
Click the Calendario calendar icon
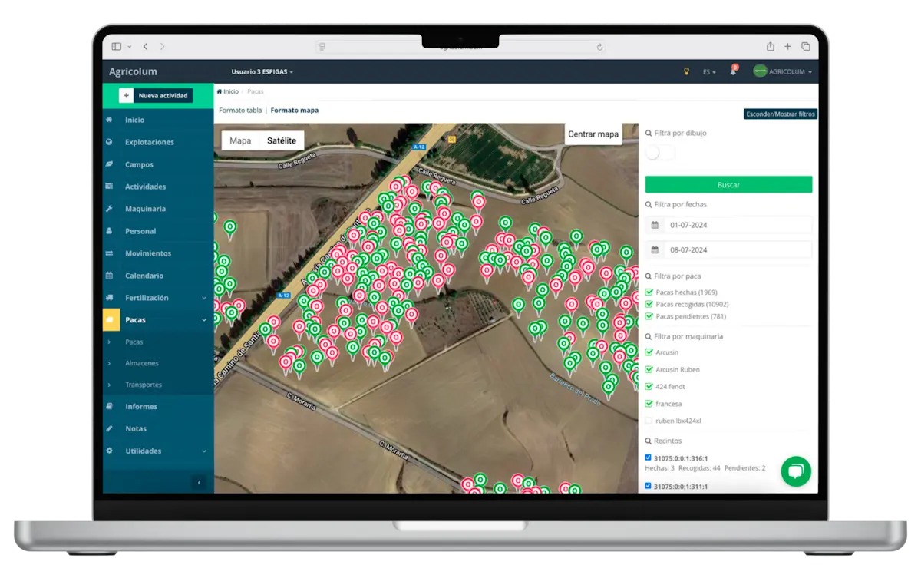[109, 276]
